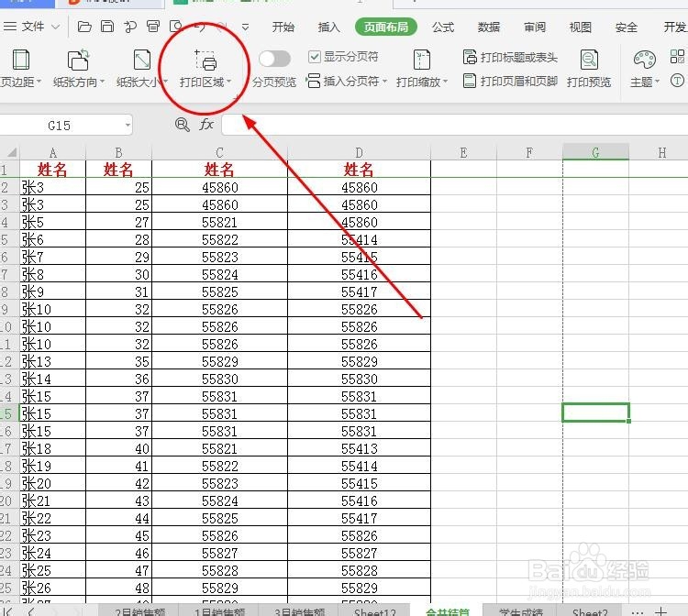The width and height of the screenshot is (688, 616).
Task: Open the 安全 tab
Action: pyautogui.click(x=627, y=27)
